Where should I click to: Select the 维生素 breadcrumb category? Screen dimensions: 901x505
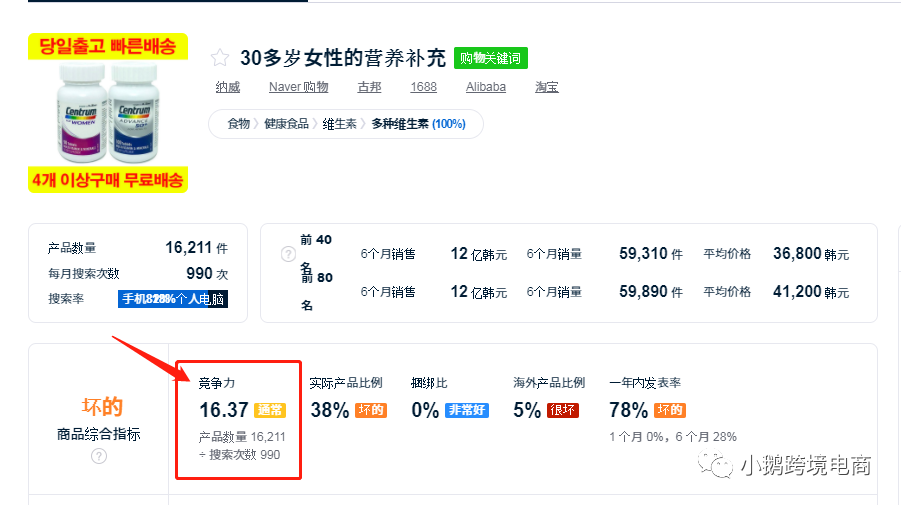(339, 124)
